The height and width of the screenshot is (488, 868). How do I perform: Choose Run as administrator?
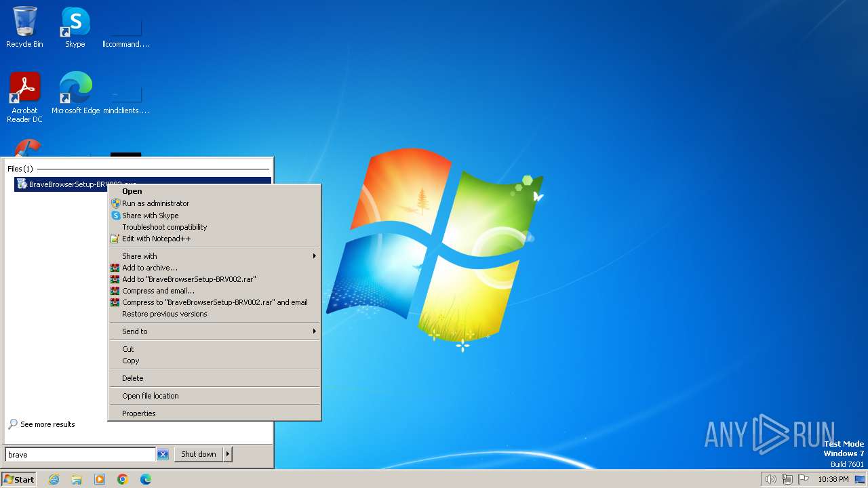coord(214,203)
